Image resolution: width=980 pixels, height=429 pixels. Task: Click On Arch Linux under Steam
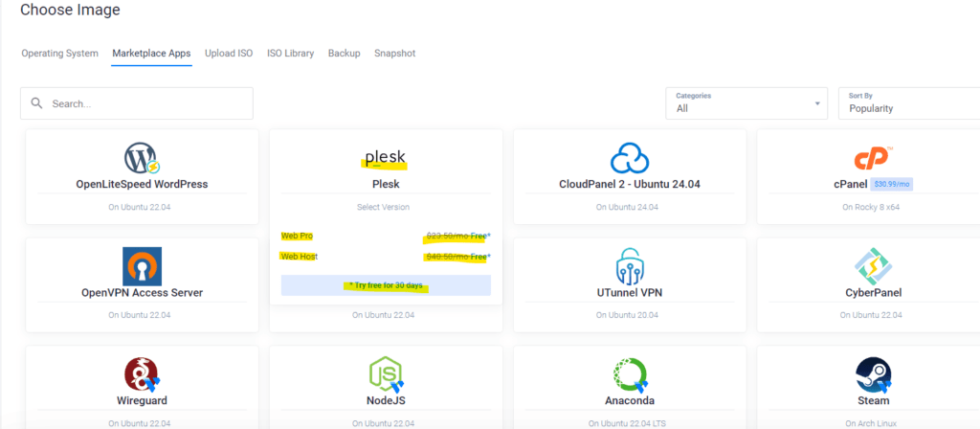(x=871, y=423)
